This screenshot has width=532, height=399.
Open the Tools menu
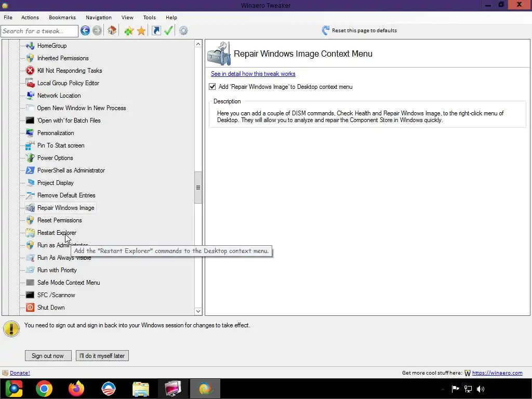[149, 17]
